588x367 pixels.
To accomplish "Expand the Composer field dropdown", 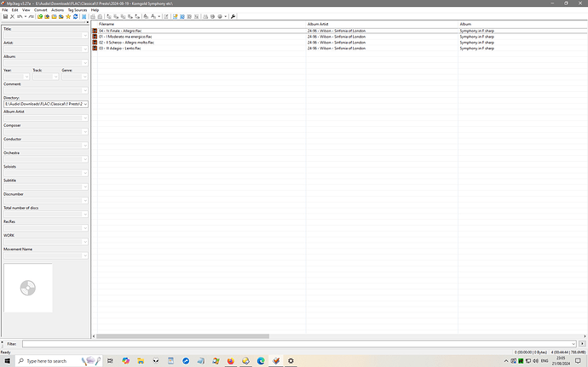I will (x=85, y=132).
